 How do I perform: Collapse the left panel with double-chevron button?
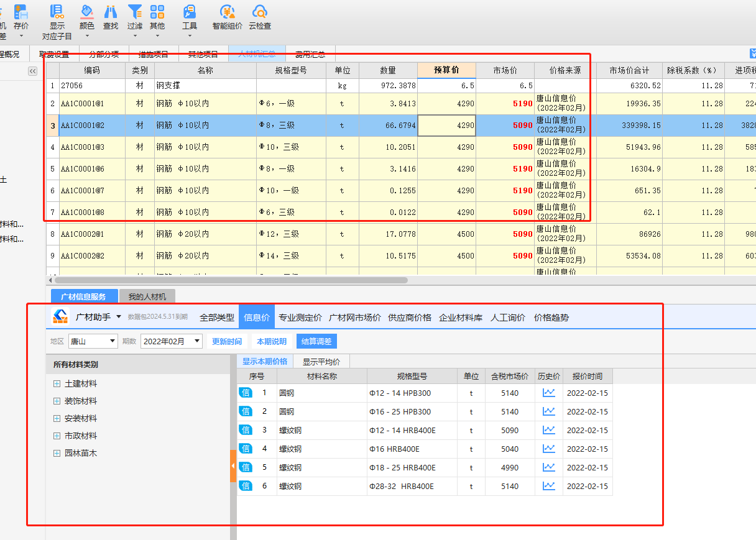coord(33,71)
